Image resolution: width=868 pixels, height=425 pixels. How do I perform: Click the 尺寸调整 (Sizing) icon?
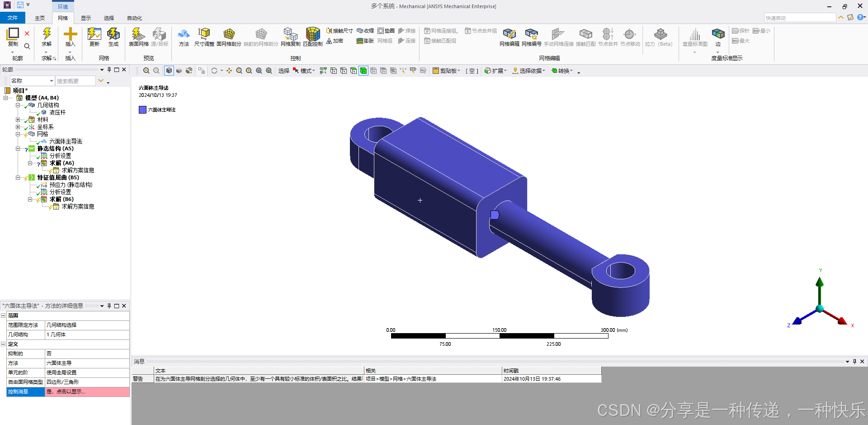pos(204,34)
